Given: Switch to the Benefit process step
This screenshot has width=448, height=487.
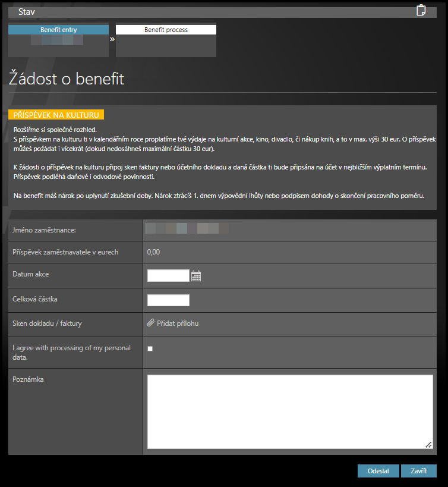Looking at the screenshot, I should coord(166,30).
